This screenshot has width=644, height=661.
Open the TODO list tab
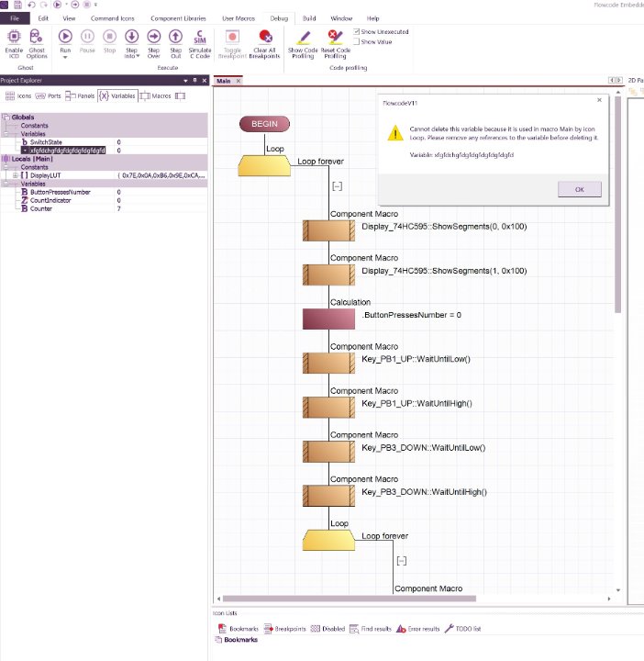click(462, 629)
